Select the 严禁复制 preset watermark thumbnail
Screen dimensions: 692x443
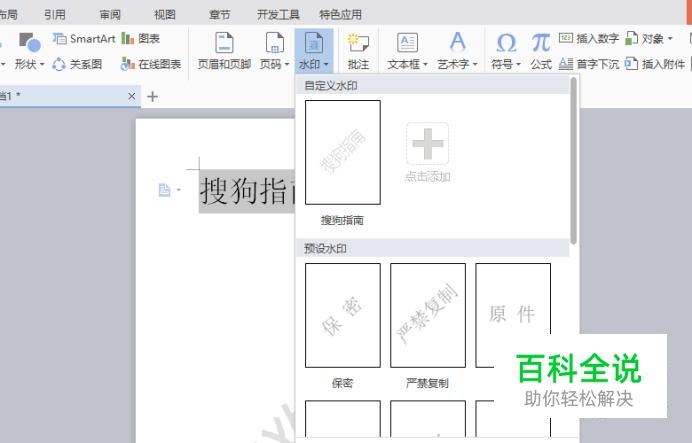(x=428, y=315)
